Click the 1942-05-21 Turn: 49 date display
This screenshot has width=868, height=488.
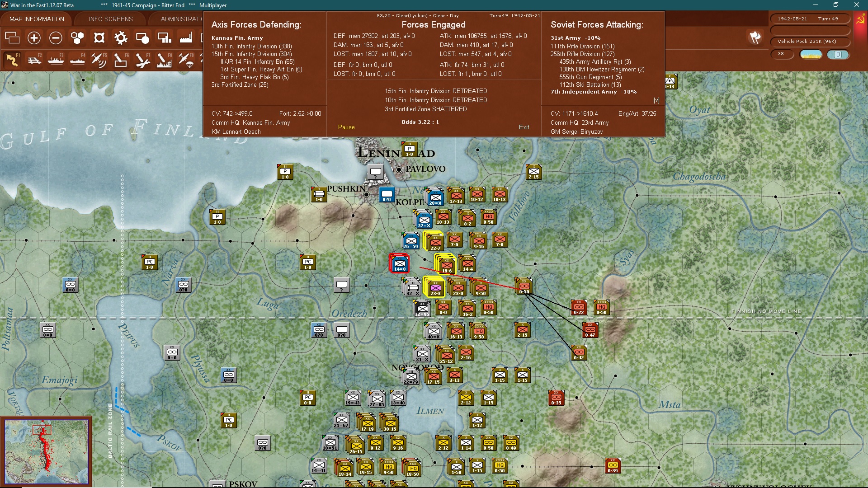pos(810,19)
